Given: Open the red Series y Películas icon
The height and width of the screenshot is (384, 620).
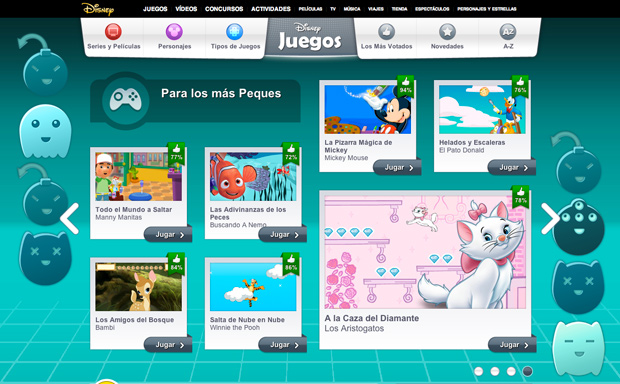Looking at the screenshot, I should coord(113,32).
